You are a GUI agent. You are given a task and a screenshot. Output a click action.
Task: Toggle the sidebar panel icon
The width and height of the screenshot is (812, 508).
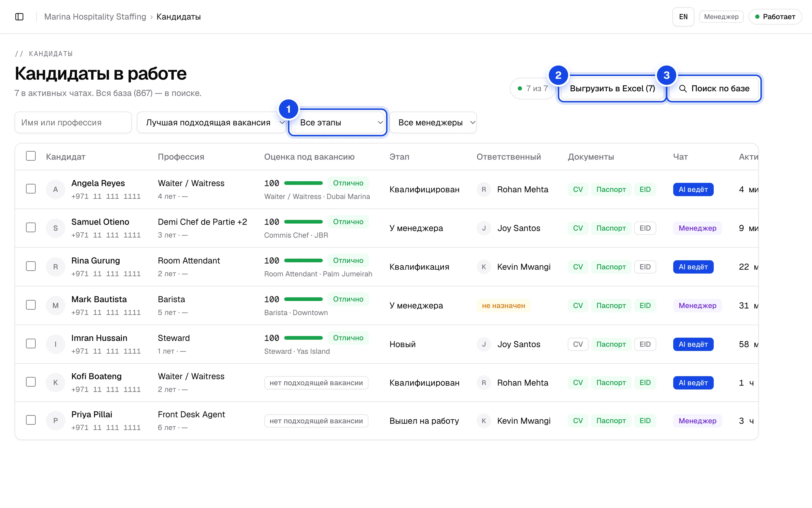point(19,17)
